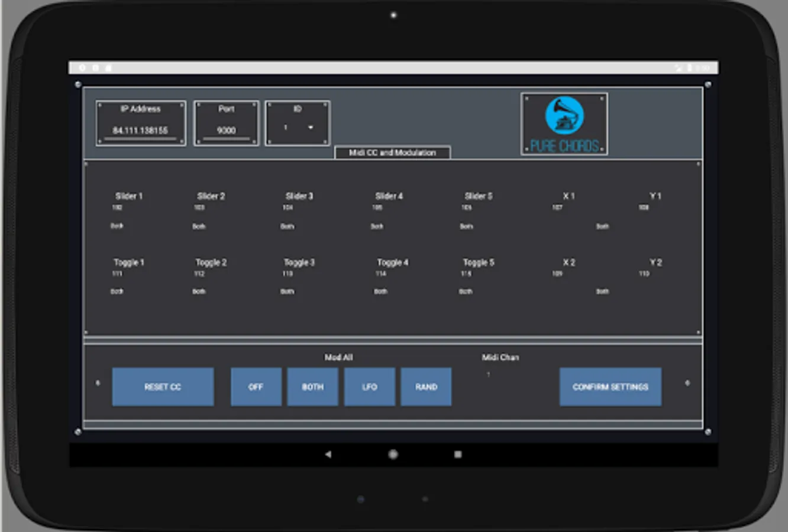Edit Slider 5 CC number 106
Viewport: 788px width, 532px height.
[467, 207]
